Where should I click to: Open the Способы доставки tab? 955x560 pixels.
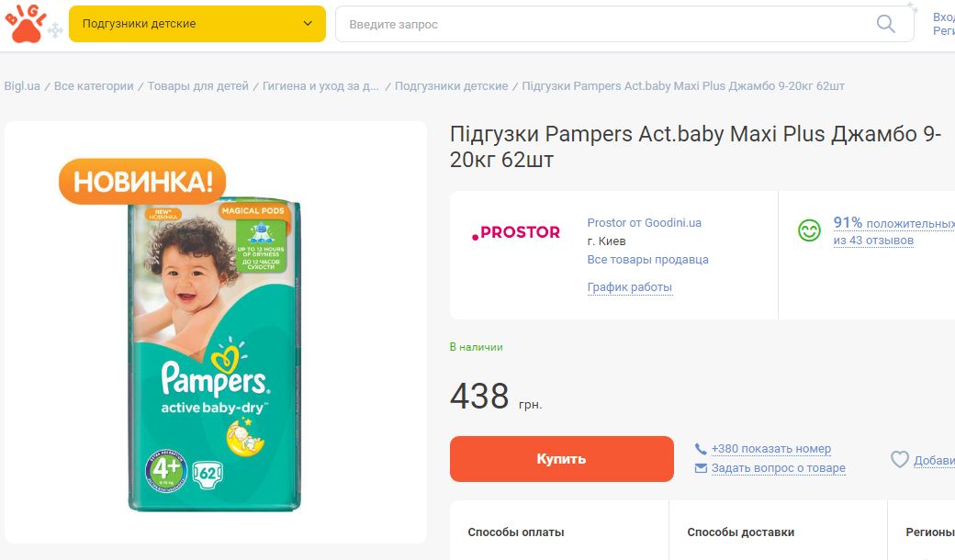pyautogui.click(x=741, y=532)
